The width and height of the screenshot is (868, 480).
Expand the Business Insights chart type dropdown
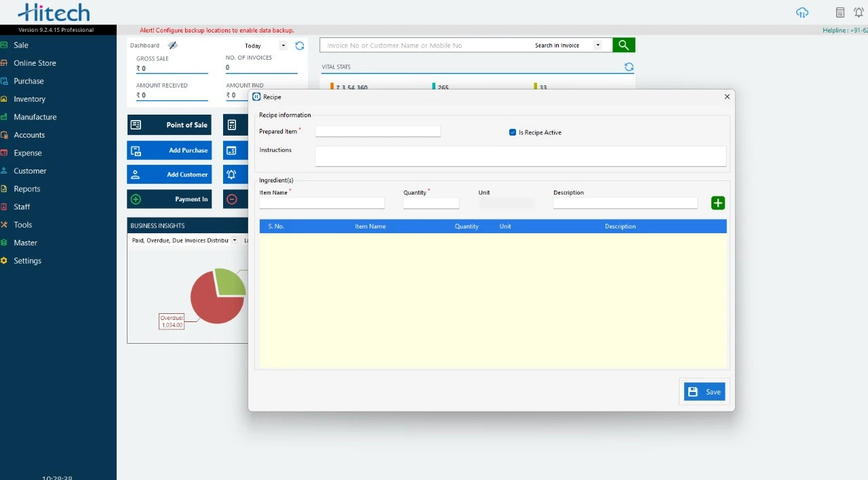click(235, 240)
